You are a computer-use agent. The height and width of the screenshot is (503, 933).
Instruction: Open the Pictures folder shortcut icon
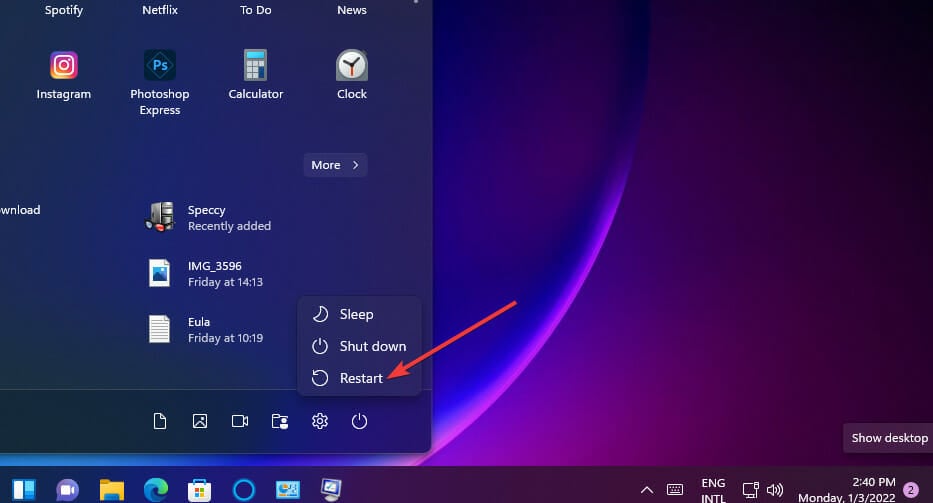point(200,421)
